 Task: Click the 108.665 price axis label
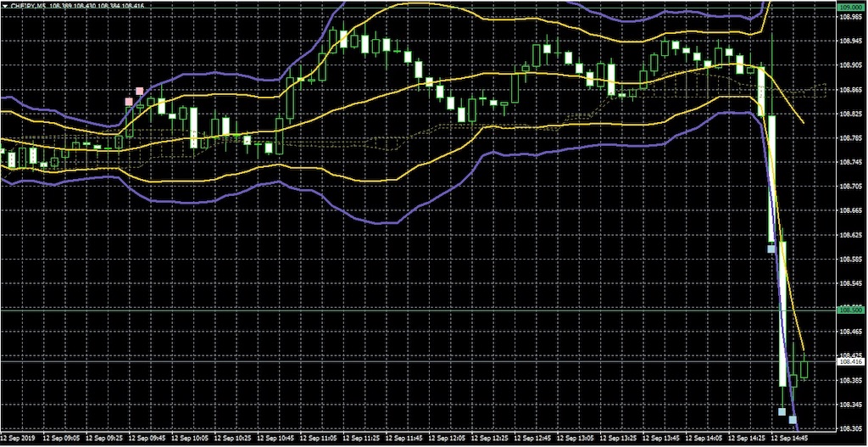(x=851, y=211)
